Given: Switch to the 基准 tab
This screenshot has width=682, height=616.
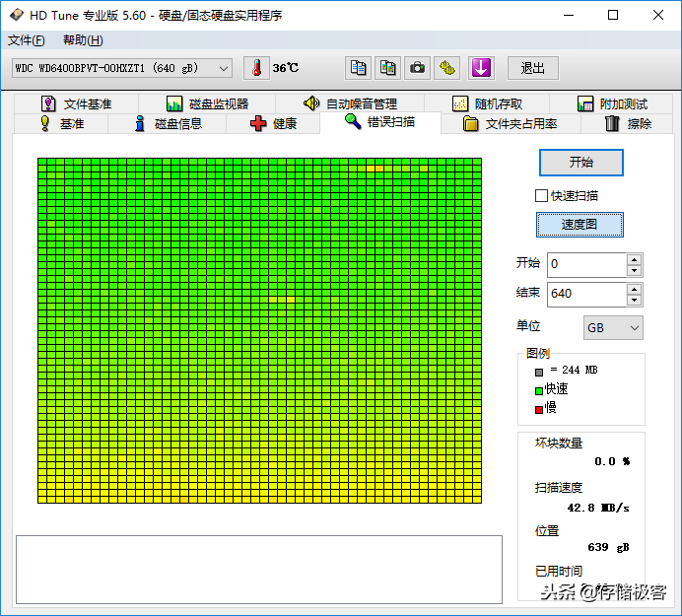Looking at the screenshot, I should coord(61,124).
